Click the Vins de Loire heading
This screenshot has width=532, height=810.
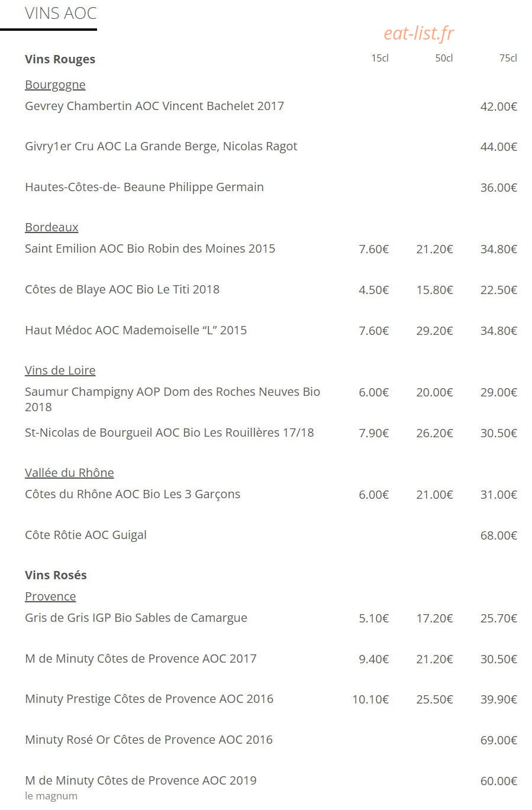(x=60, y=370)
